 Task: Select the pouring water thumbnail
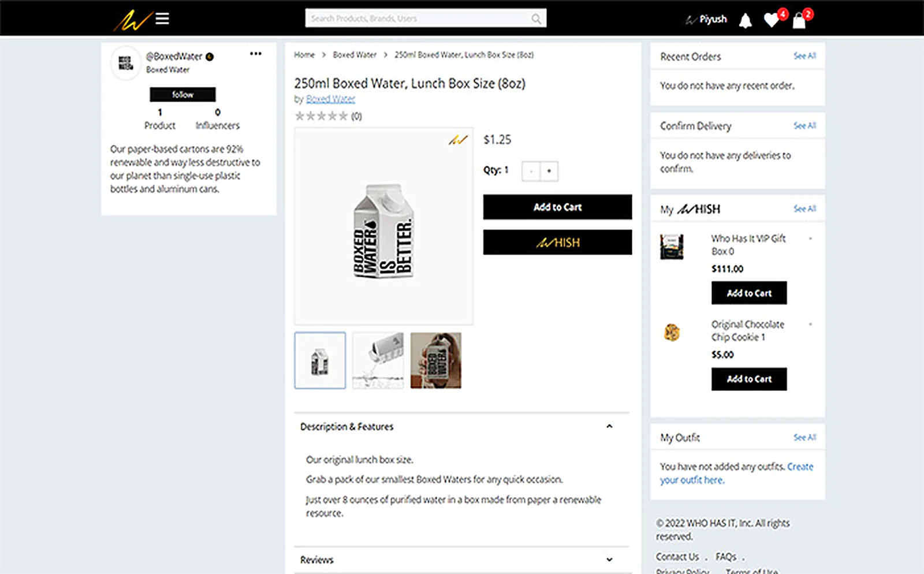point(378,360)
